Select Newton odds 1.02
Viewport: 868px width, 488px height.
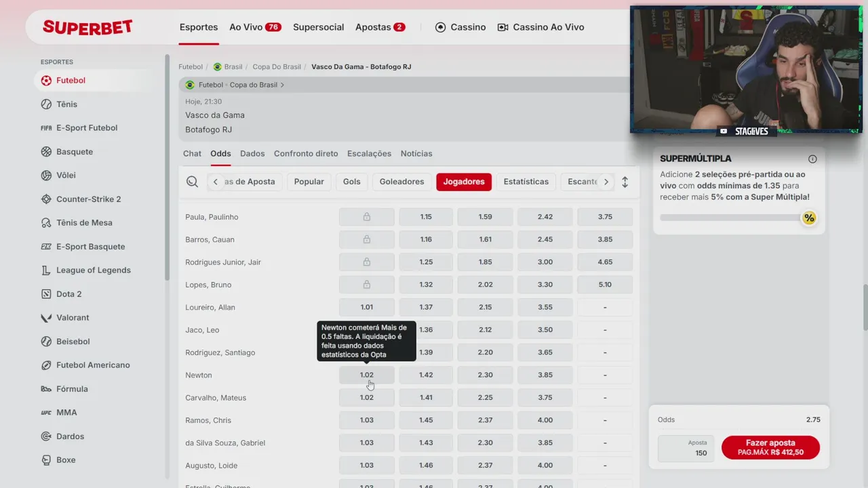[x=367, y=375]
